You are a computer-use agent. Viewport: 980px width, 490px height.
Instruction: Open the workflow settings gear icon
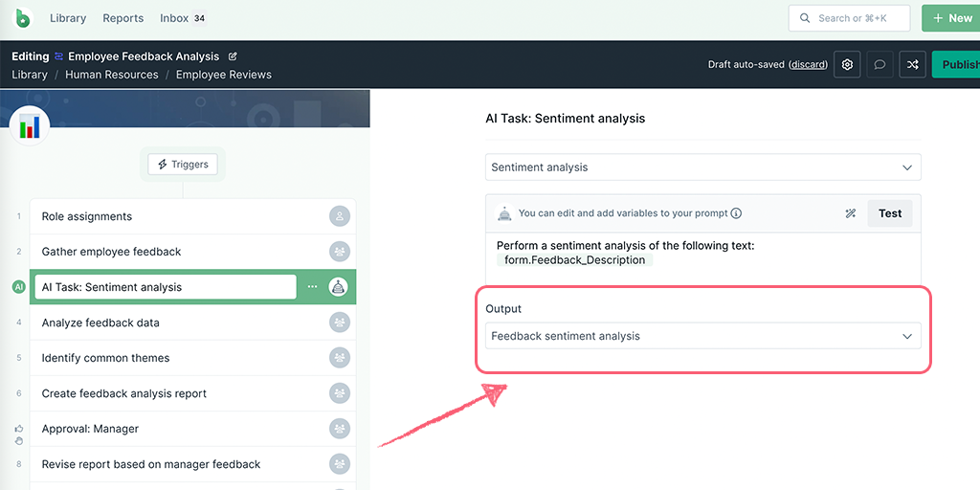point(848,64)
